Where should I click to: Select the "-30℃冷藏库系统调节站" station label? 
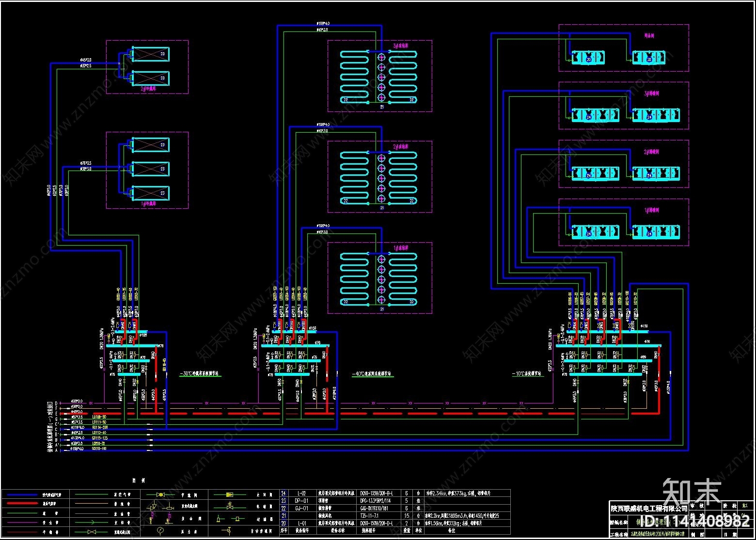pyautogui.click(x=200, y=374)
